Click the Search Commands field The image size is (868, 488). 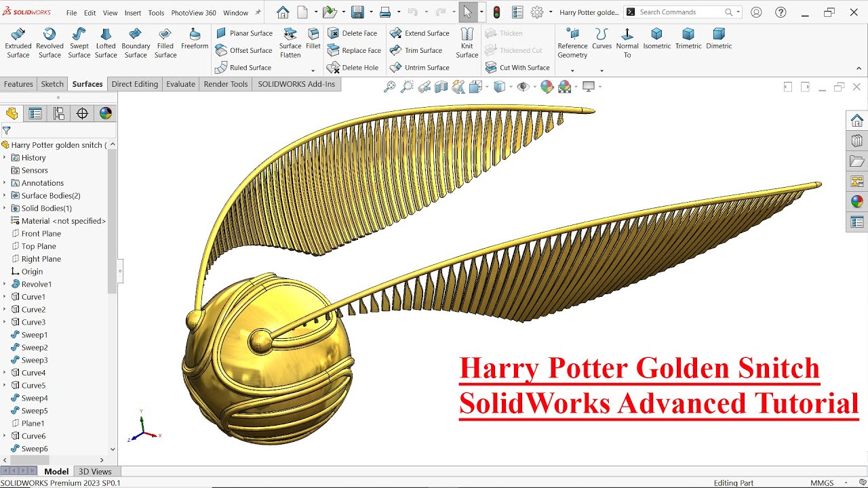(684, 12)
